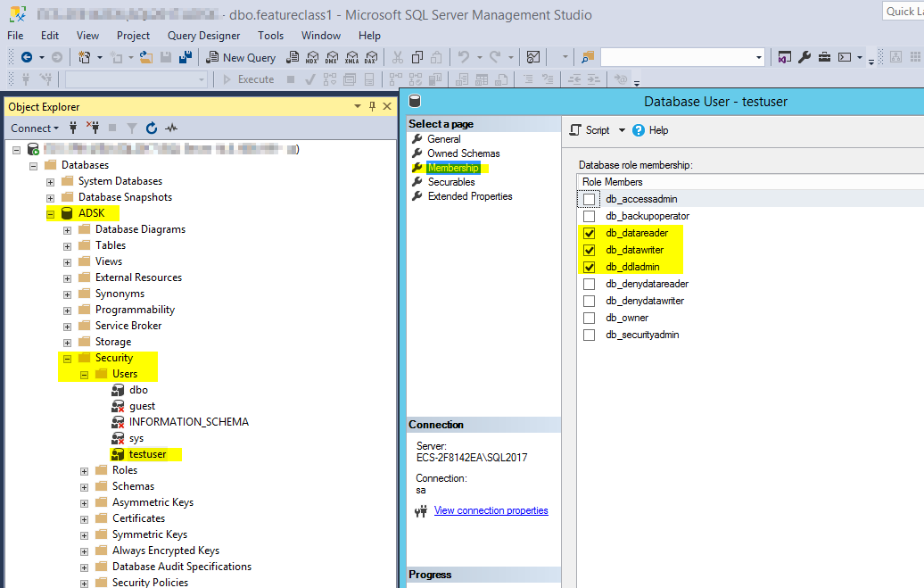Screen dimensions: 924x588
Task: Open the Edit menu
Action: tap(50, 36)
